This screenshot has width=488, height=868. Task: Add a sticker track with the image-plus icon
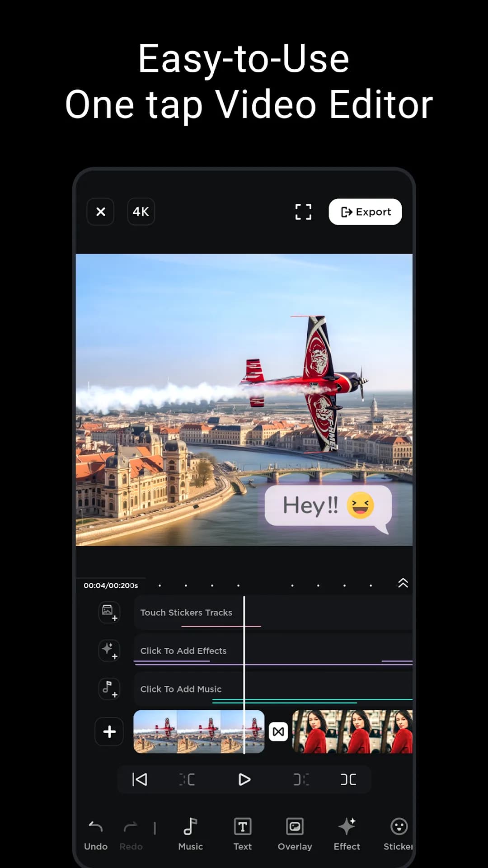click(x=109, y=612)
